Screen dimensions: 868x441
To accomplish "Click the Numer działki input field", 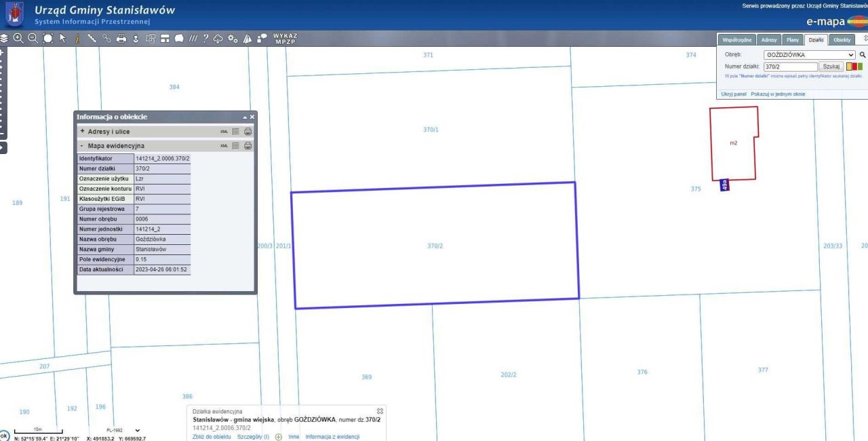I will 790,66.
